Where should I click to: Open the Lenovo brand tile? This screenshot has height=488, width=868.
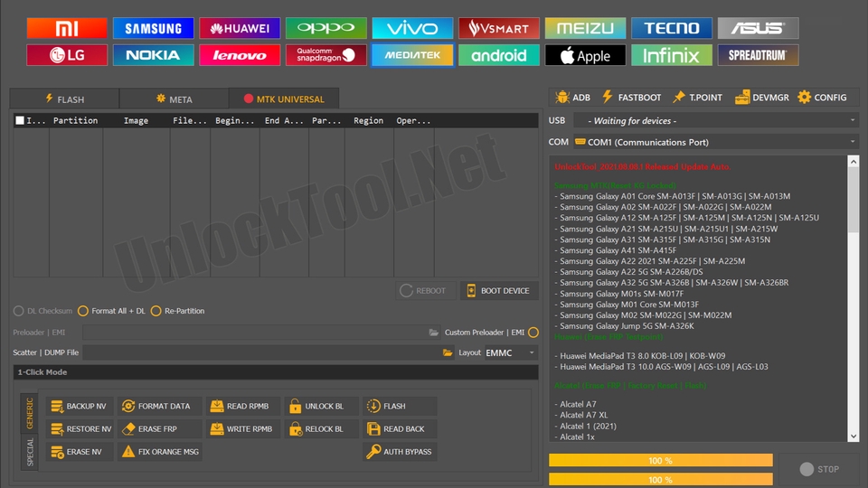point(240,55)
